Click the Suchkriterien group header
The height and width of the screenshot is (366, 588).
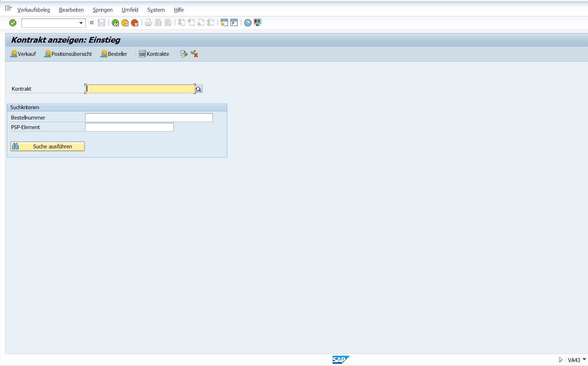pyautogui.click(x=117, y=107)
